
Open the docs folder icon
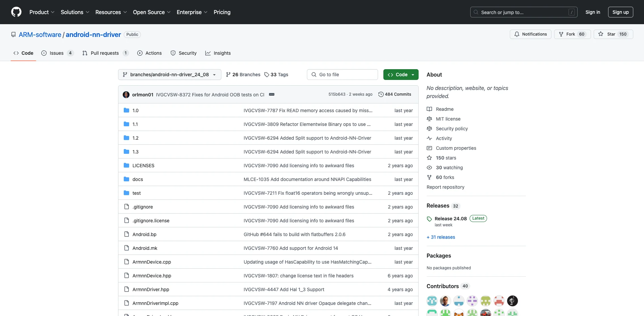[x=126, y=179]
